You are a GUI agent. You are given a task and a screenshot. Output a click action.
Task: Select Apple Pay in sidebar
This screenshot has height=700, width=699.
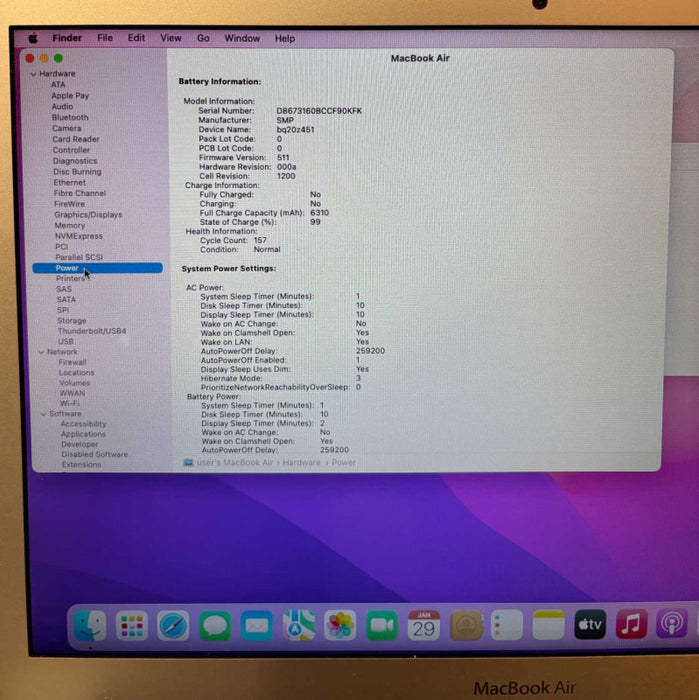(x=70, y=96)
